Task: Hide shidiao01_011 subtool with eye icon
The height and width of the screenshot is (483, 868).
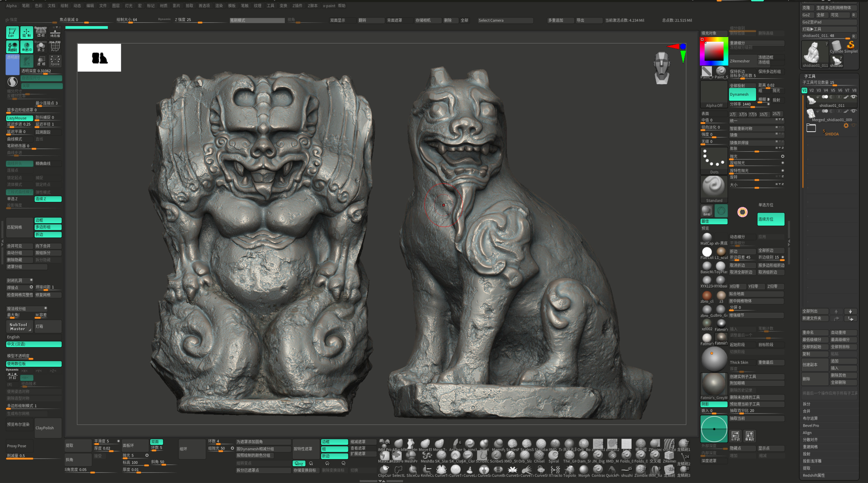Action: [x=854, y=97]
